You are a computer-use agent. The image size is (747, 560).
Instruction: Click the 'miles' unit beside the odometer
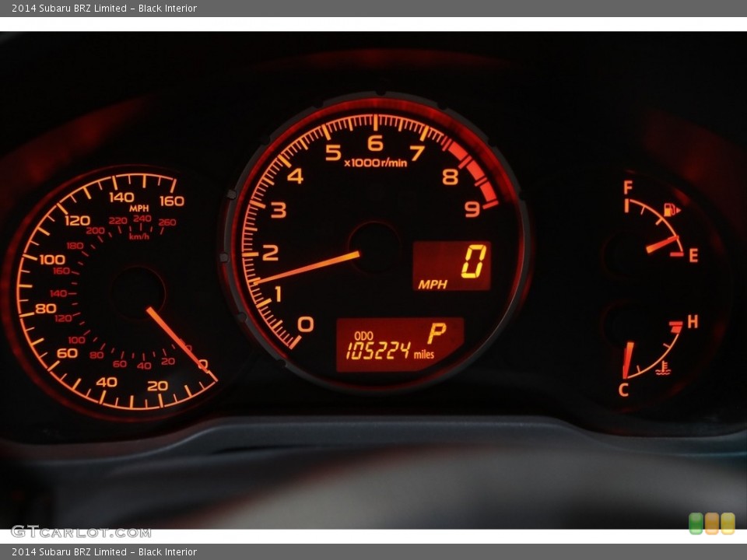[x=424, y=355]
